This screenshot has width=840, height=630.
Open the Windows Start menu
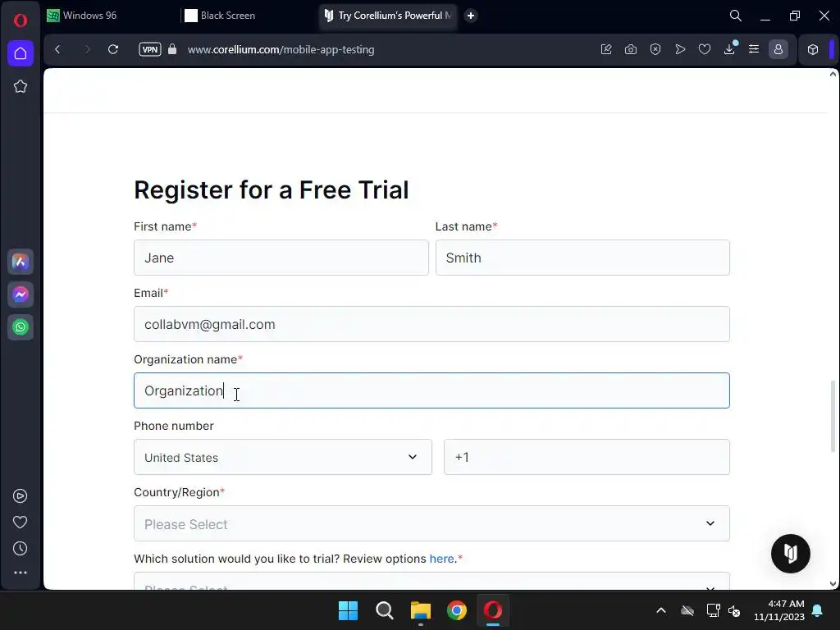(x=348, y=610)
